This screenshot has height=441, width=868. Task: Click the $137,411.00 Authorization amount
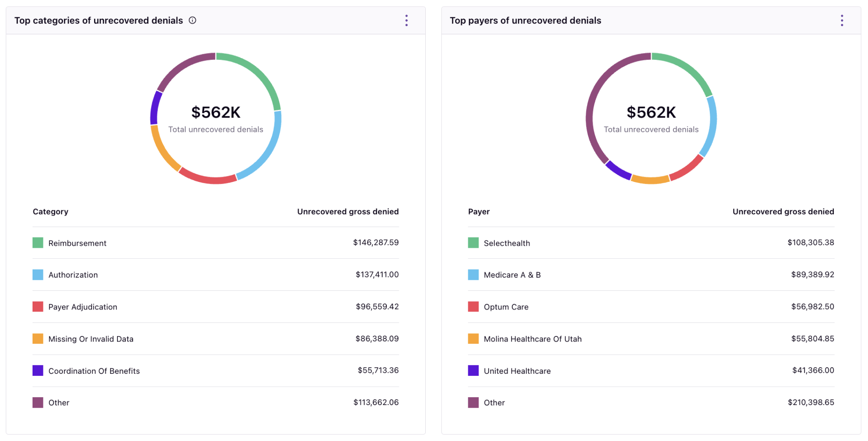(x=377, y=274)
